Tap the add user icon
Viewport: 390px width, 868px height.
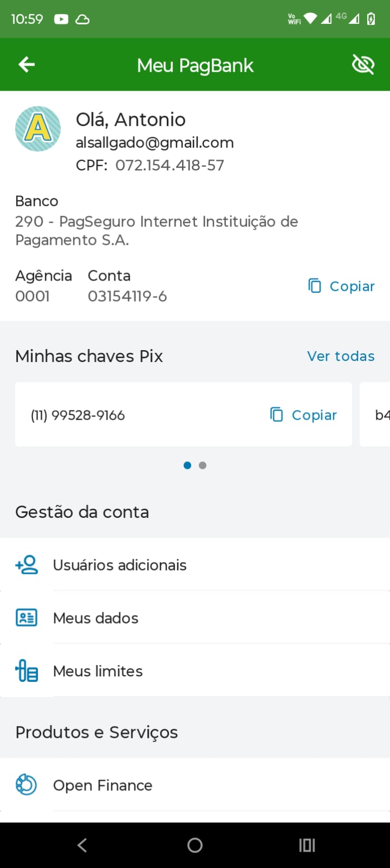point(27,565)
